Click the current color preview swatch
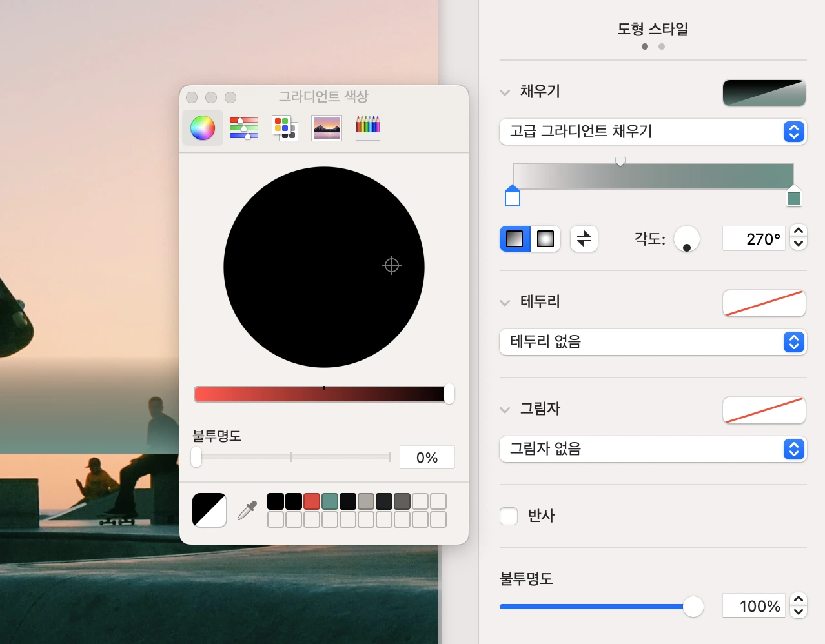Image resolution: width=825 pixels, height=644 pixels. pyautogui.click(x=210, y=510)
